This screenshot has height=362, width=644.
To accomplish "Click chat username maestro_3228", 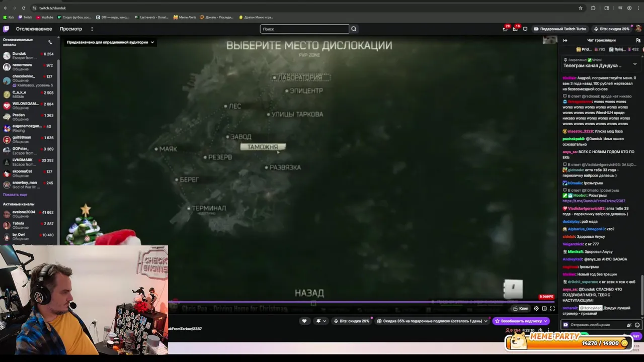I will (580, 131).
